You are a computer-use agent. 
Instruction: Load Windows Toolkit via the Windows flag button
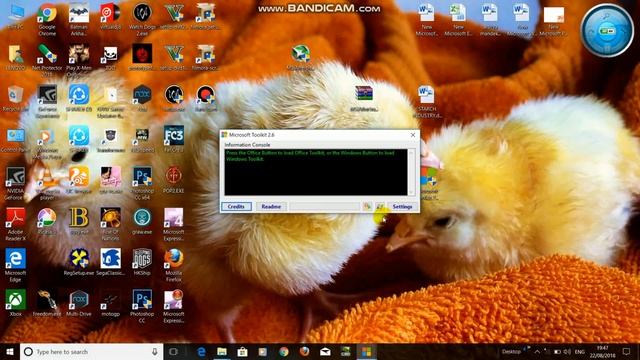(380, 207)
